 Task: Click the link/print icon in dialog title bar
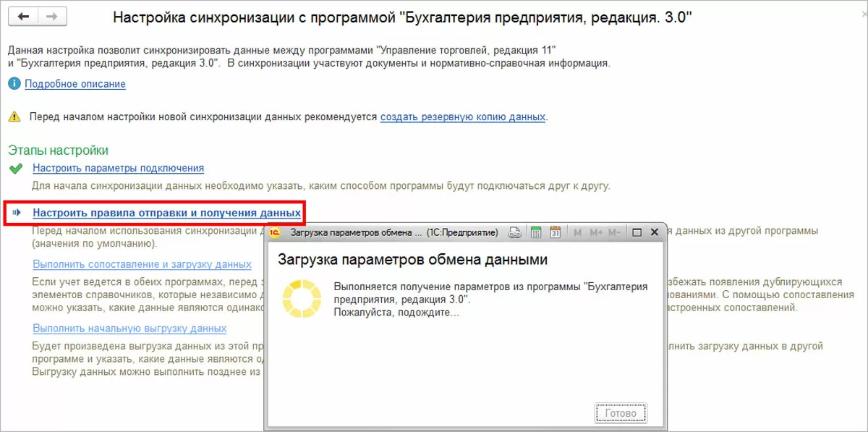pos(514,233)
